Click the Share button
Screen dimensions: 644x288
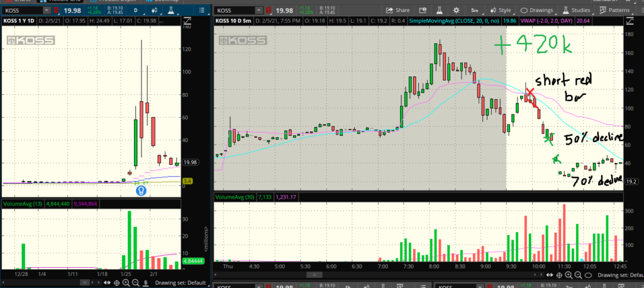click(397, 10)
